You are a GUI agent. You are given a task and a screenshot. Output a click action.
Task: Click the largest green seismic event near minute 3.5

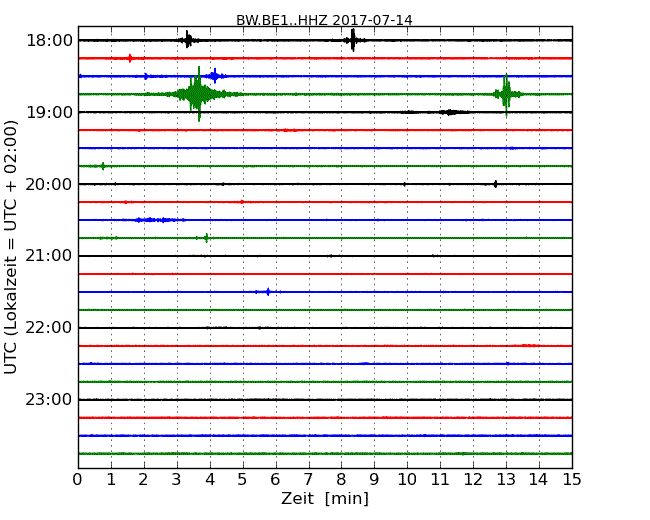click(x=197, y=94)
